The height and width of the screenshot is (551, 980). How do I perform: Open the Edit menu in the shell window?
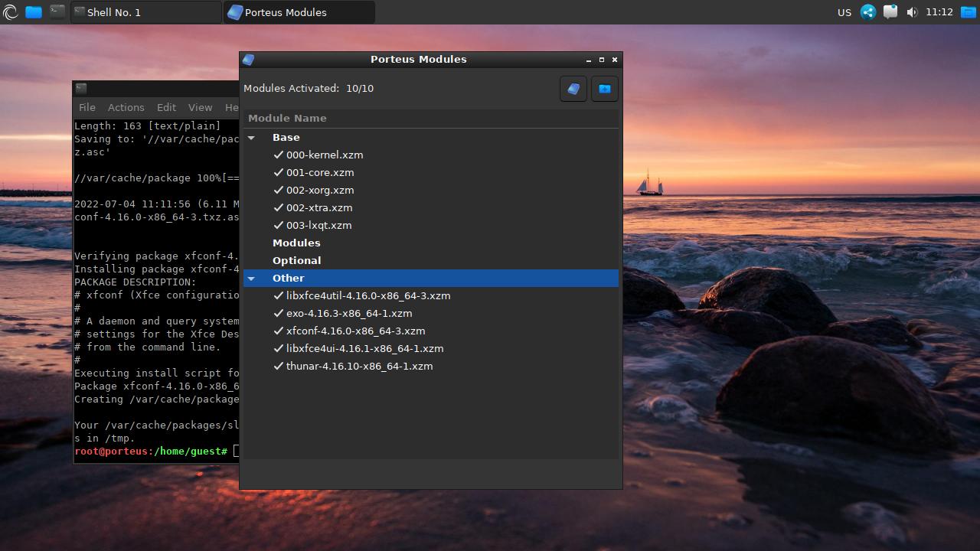[166, 107]
